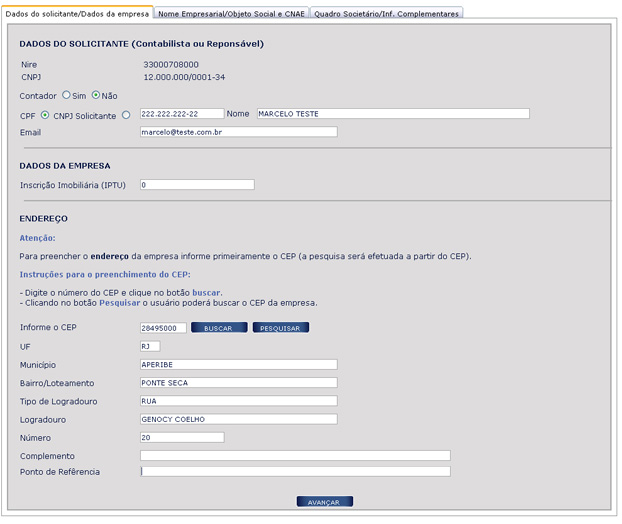This screenshot has width=622, height=524.
Task: Click the CPF number field 222.222.222-22
Action: coord(182,113)
